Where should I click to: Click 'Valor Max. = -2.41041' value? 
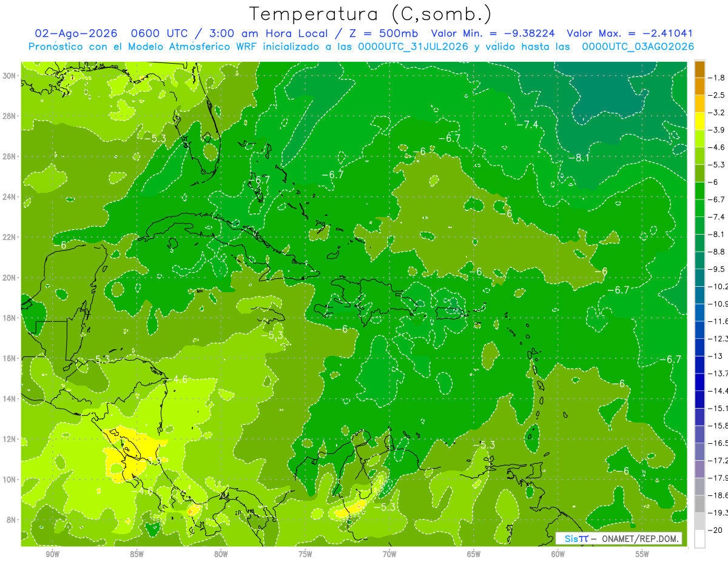coord(630,34)
